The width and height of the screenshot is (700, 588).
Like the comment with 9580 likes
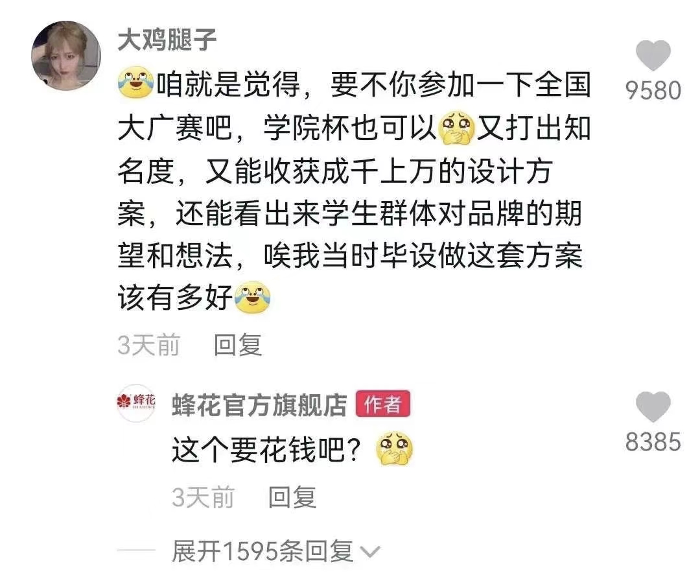(653, 55)
